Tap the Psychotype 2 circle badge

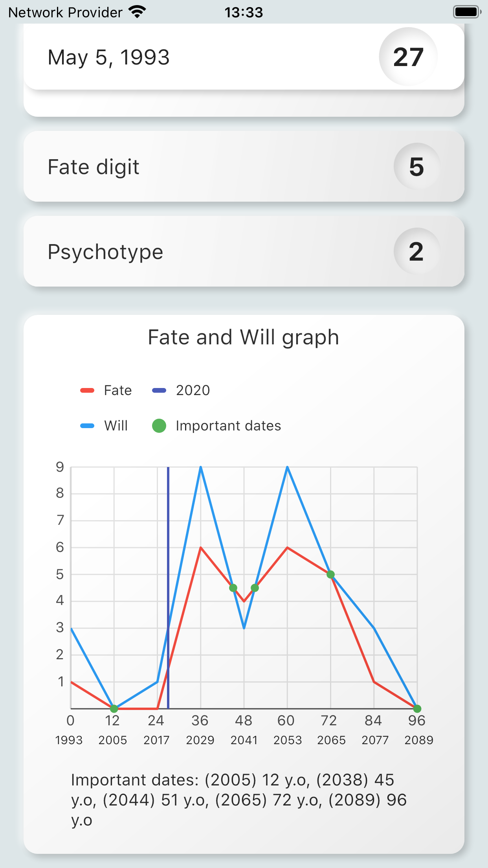click(x=416, y=251)
